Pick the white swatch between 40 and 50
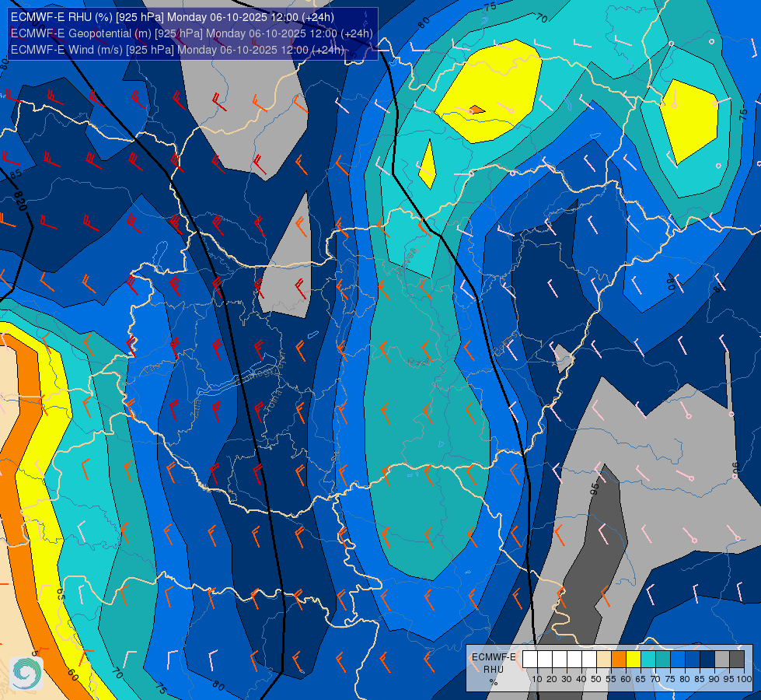The width and height of the screenshot is (761, 700). pyautogui.click(x=589, y=659)
